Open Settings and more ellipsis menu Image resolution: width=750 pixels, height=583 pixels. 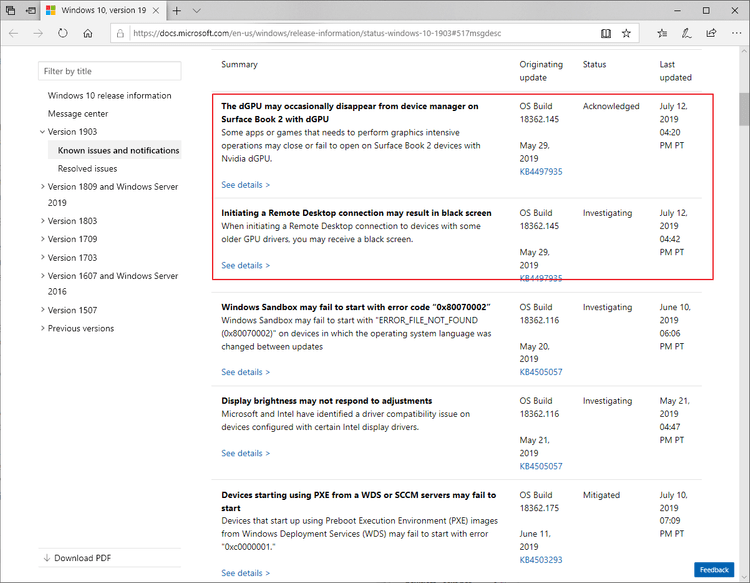(x=737, y=33)
